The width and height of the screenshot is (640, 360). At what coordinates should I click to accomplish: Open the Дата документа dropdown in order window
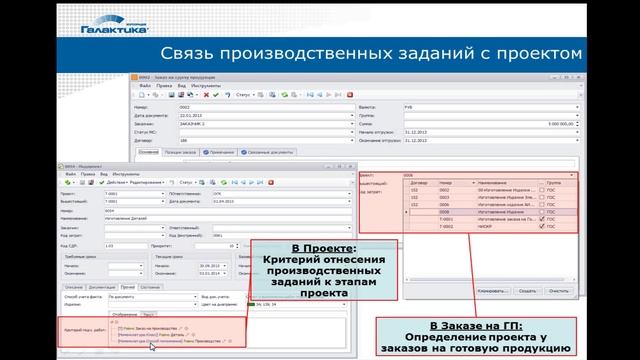352,116
